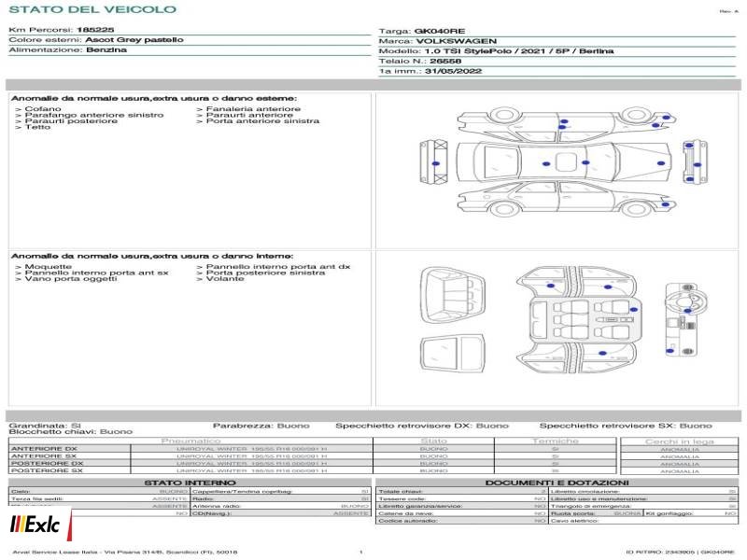Select 'Specchietto retrovisore SX: Buono'
The width and height of the screenshot is (747, 560).
click(x=626, y=426)
